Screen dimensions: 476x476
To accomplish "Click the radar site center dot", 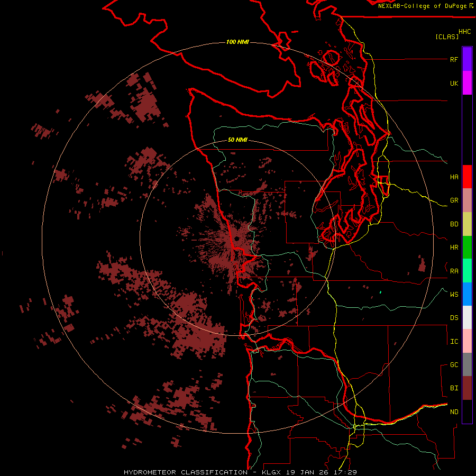I will 237,239.
